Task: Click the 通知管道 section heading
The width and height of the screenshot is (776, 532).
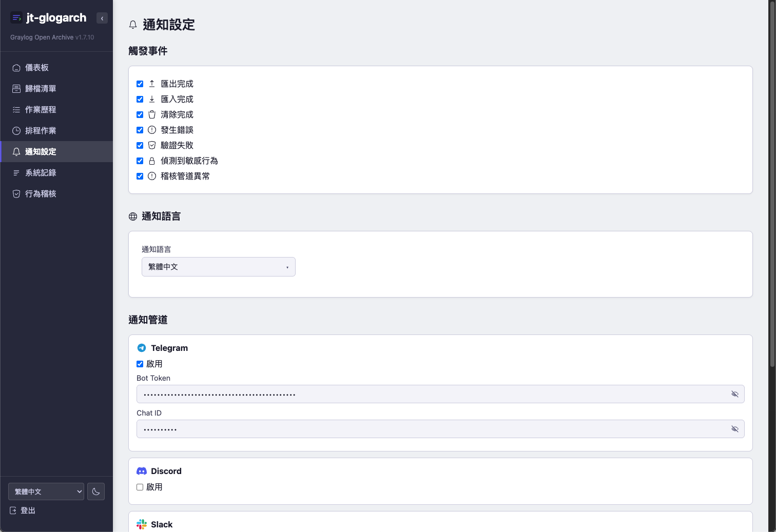Action: pyautogui.click(x=148, y=320)
